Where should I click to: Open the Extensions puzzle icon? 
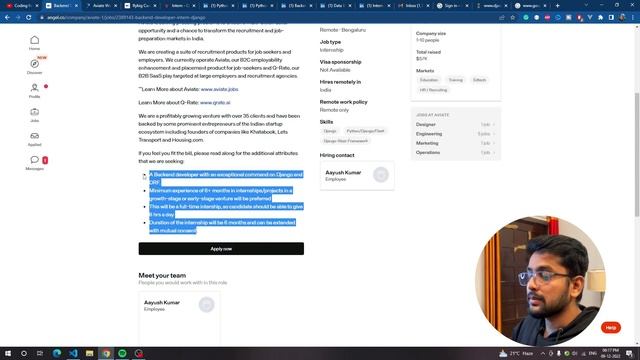(x=600, y=18)
